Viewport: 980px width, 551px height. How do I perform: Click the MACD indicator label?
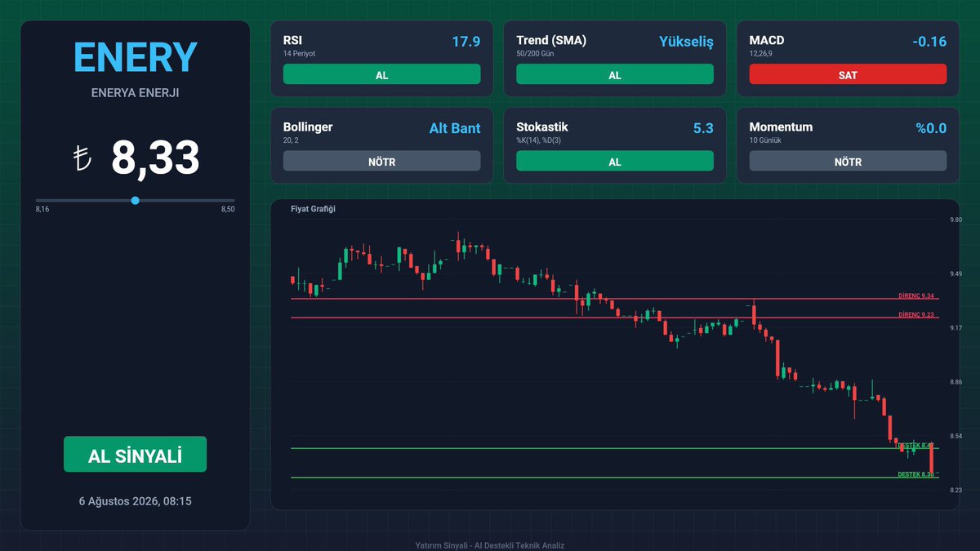(x=767, y=40)
